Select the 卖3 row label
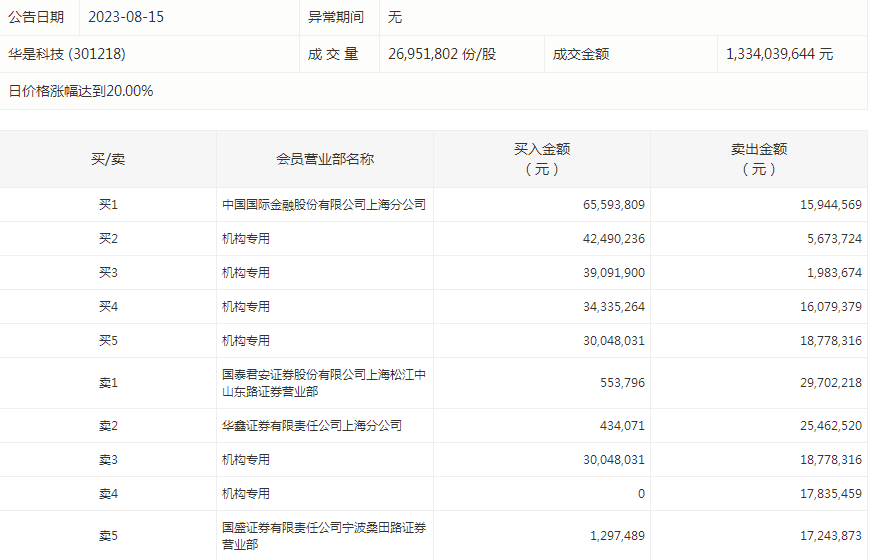The height and width of the screenshot is (560, 872). point(108,460)
